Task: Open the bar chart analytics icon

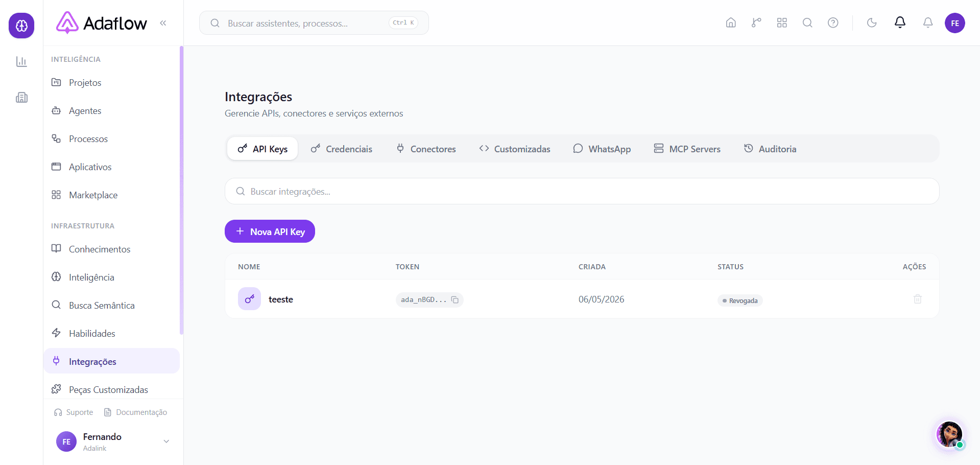Action: click(x=21, y=62)
